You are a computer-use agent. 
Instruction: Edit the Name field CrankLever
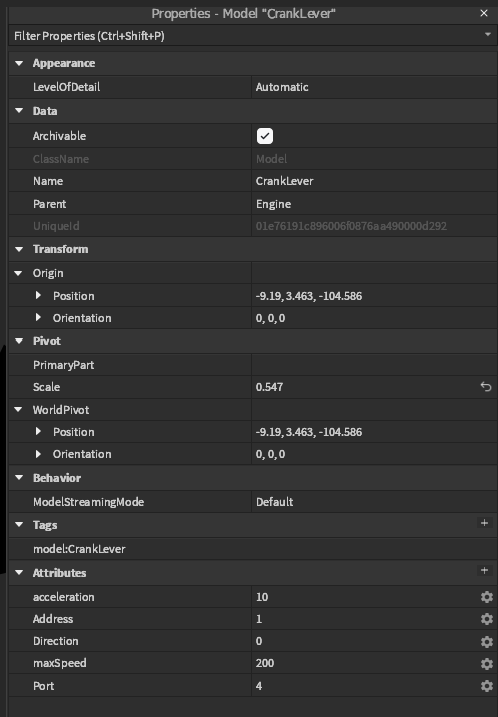[x=374, y=181]
